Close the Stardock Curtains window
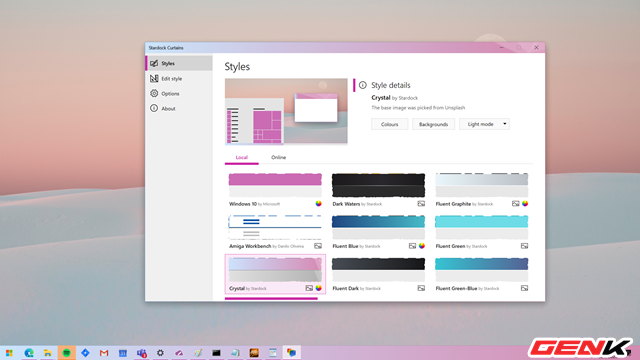This screenshot has width=640, height=360. point(536,48)
